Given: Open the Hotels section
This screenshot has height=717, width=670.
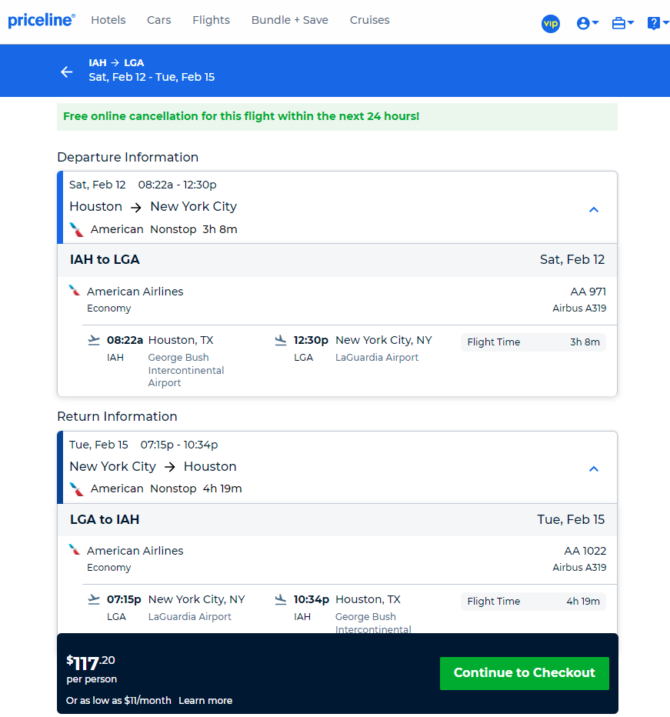Looking at the screenshot, I should [x=108, y=20].
